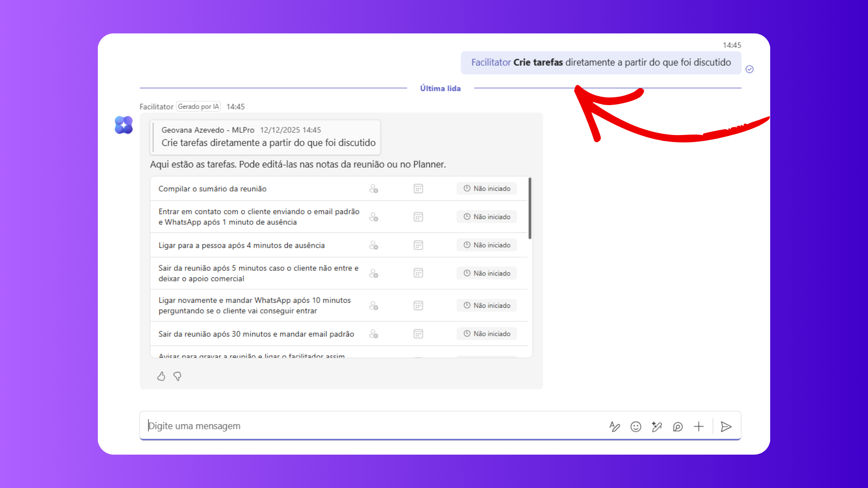This screenshot has width=868, height=488.
Task: Open the emoji picker in message box
Action: coord(635,427)
